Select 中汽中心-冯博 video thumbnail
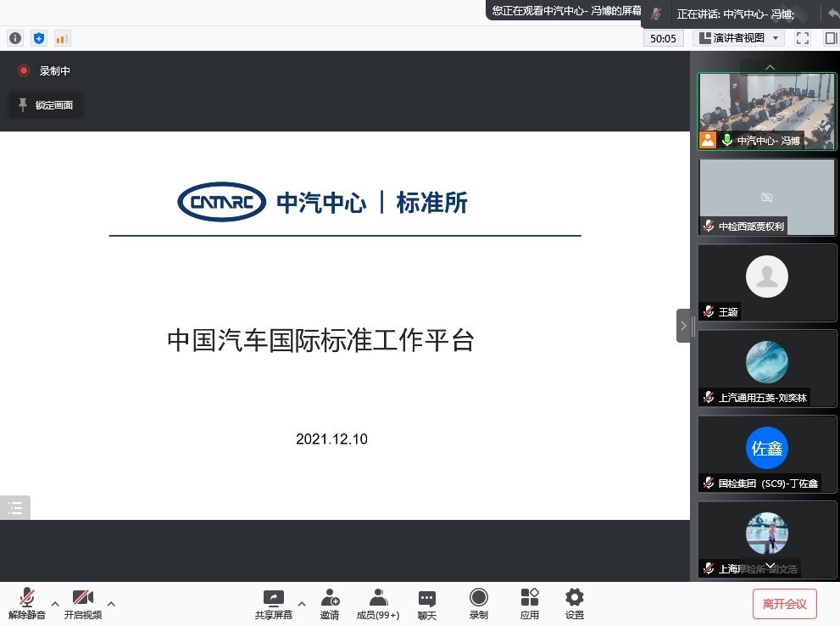 tap(766, 111)
